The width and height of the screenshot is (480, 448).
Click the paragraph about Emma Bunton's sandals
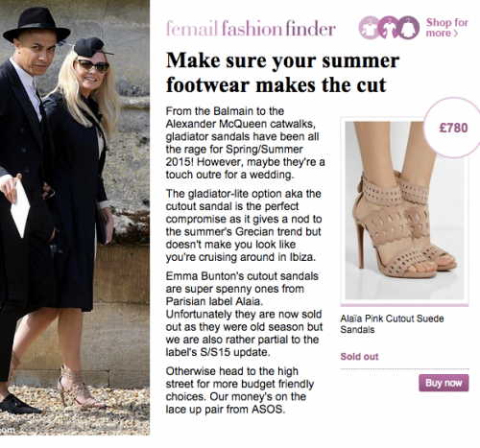click(x=245, y=314)
